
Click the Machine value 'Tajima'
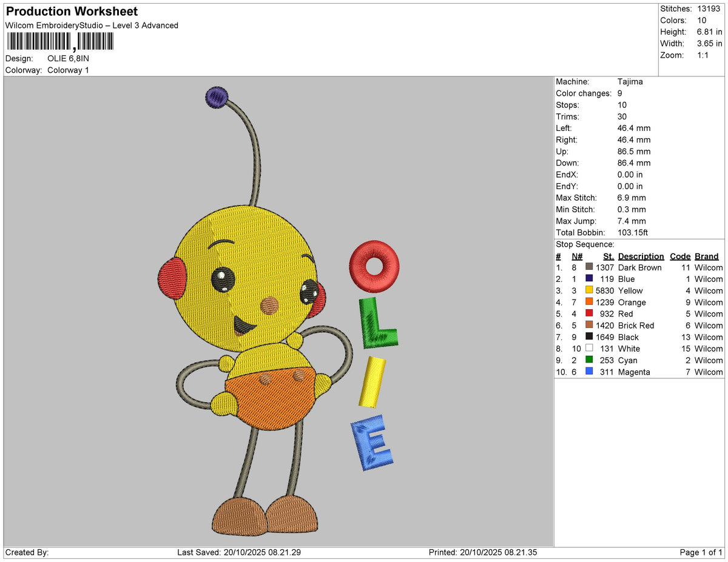(630, 82)
